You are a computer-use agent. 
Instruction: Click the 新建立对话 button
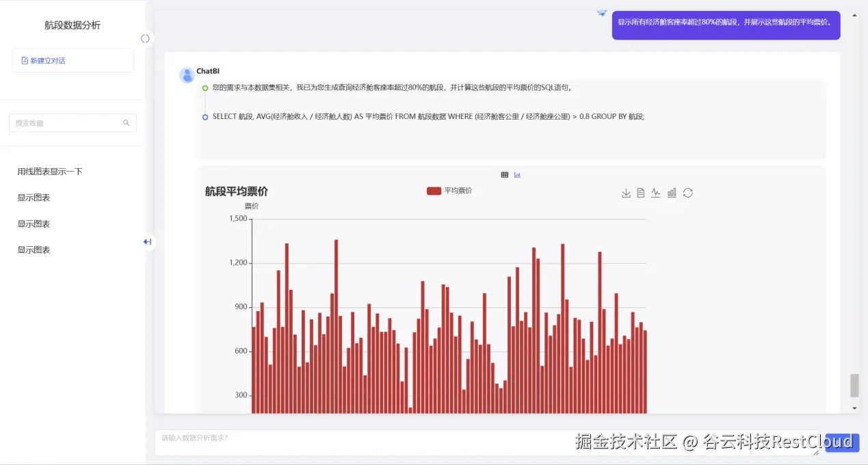[x=72, y=60]
